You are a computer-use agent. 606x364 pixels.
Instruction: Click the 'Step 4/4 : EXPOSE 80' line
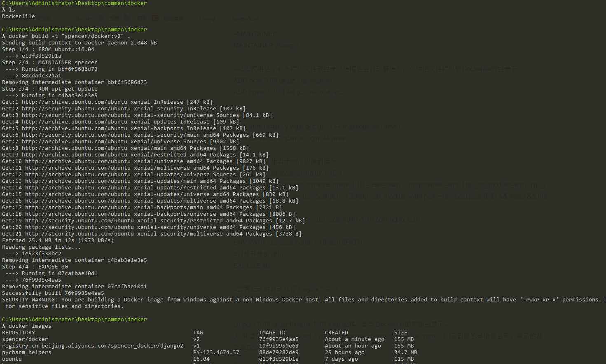click(35, 267)
